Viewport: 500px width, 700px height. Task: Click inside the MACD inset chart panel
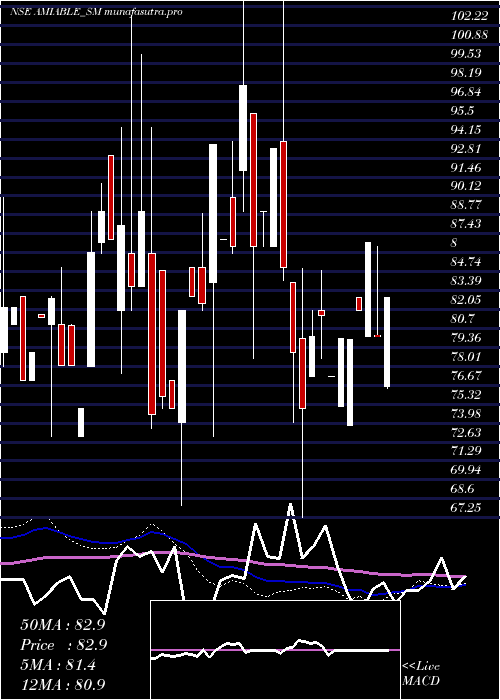[x=275, y=650]
